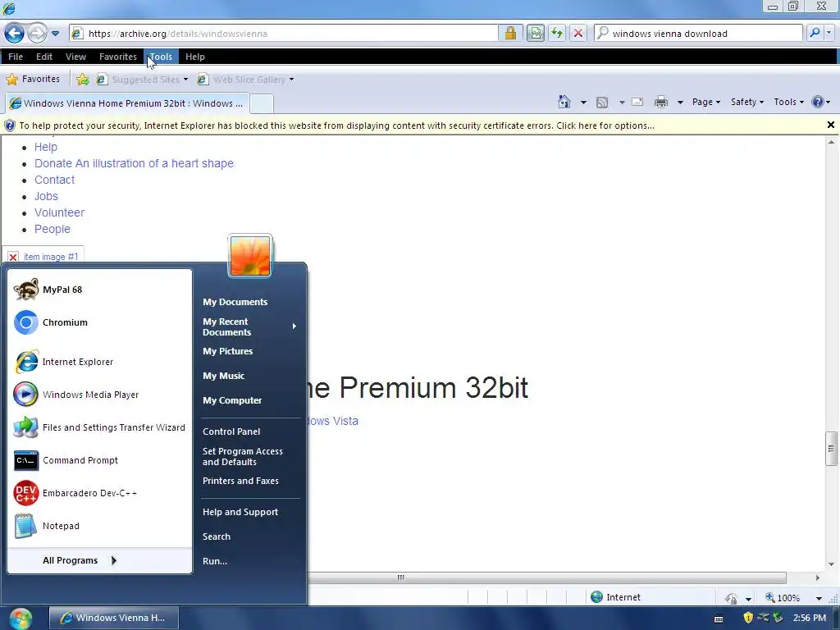This screenshot has height=630, width=840.
Task: Click the Compatibility View icon
Action: click(x=535, y=33)
